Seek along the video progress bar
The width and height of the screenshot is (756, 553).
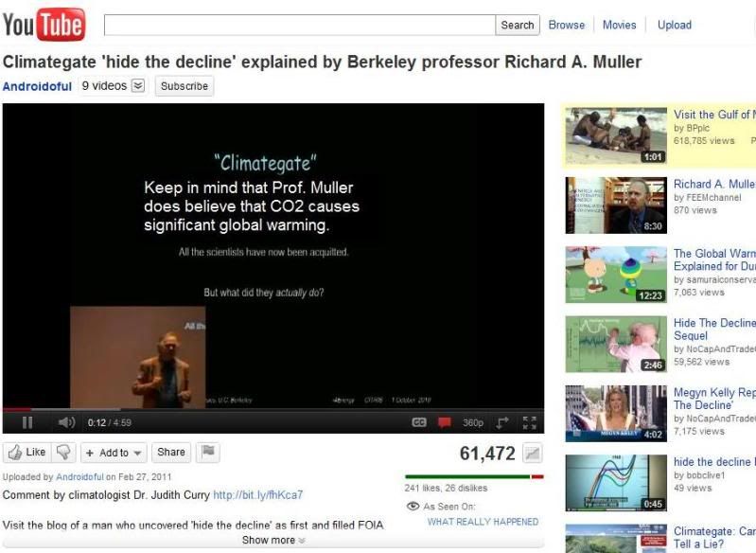point(273,410)
